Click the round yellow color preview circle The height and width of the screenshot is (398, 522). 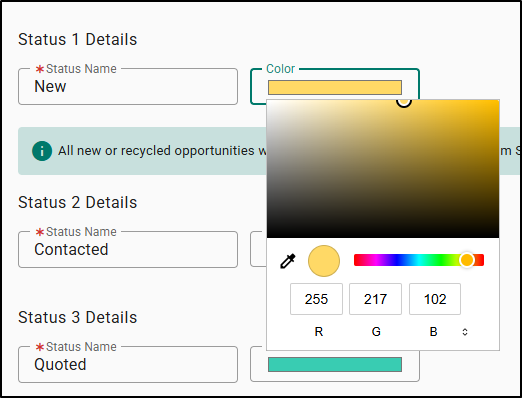[x=324, y=261]
